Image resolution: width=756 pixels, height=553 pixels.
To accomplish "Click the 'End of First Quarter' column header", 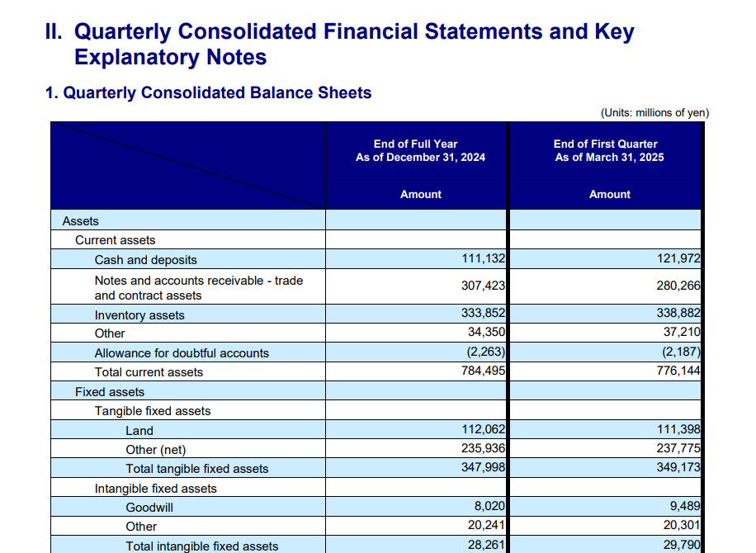I will click(x=605, y=144).
